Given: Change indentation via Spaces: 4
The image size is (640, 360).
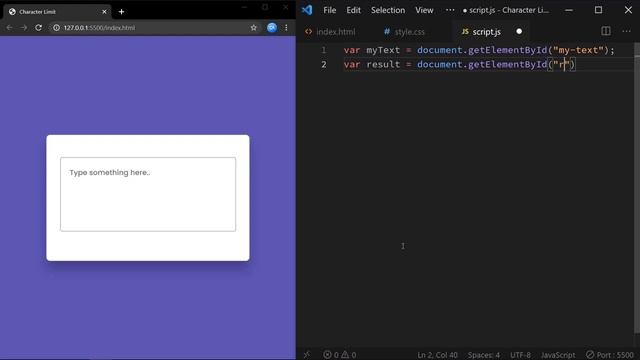Looking at the screenshot, I should (x=484, y=355).
